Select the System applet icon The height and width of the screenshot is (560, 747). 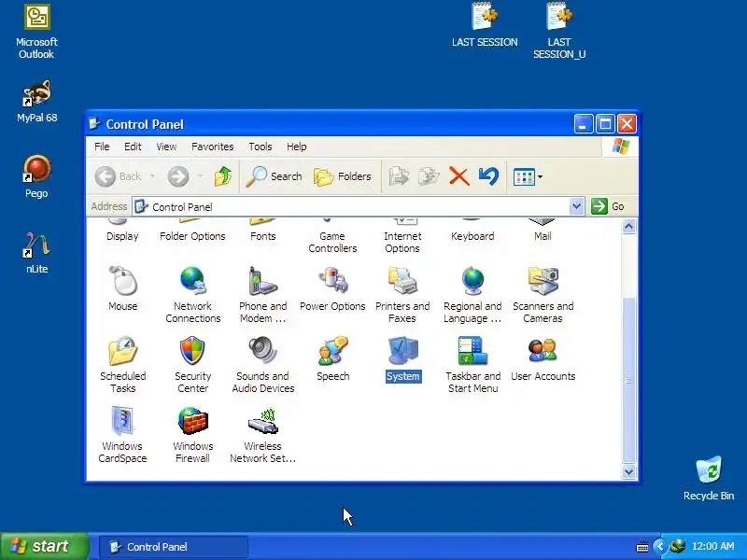(402, 351)
